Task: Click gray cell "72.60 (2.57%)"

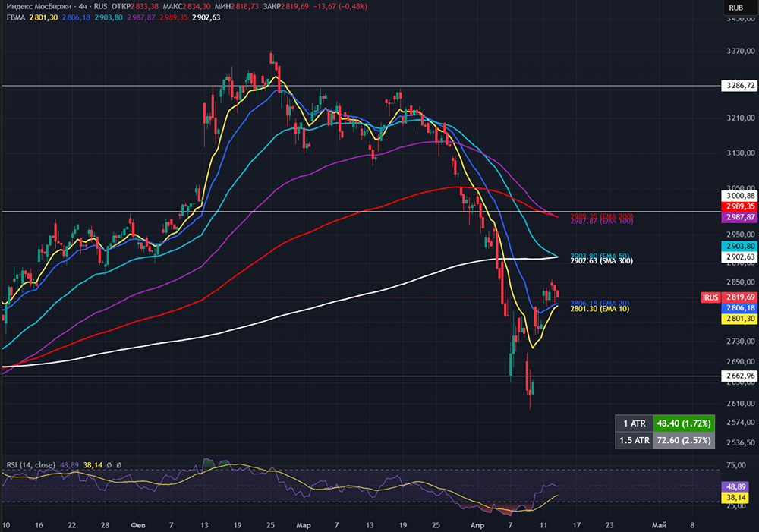Action: click(x=684, y=440)
